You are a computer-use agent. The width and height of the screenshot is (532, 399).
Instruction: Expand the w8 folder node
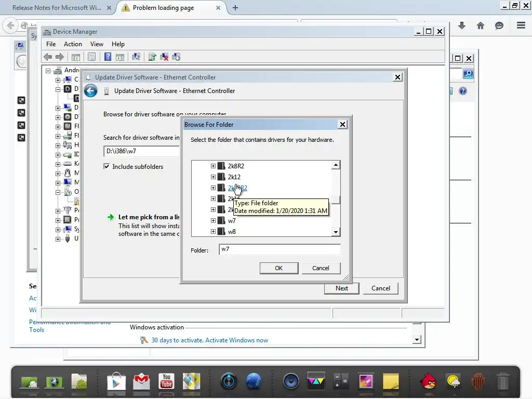(x=213, y=231)
